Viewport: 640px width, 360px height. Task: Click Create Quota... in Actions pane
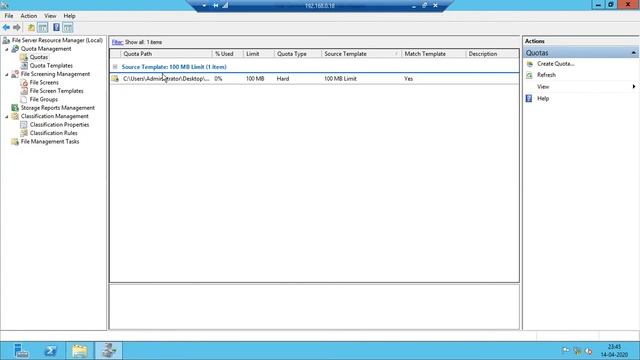coord(556,64)
